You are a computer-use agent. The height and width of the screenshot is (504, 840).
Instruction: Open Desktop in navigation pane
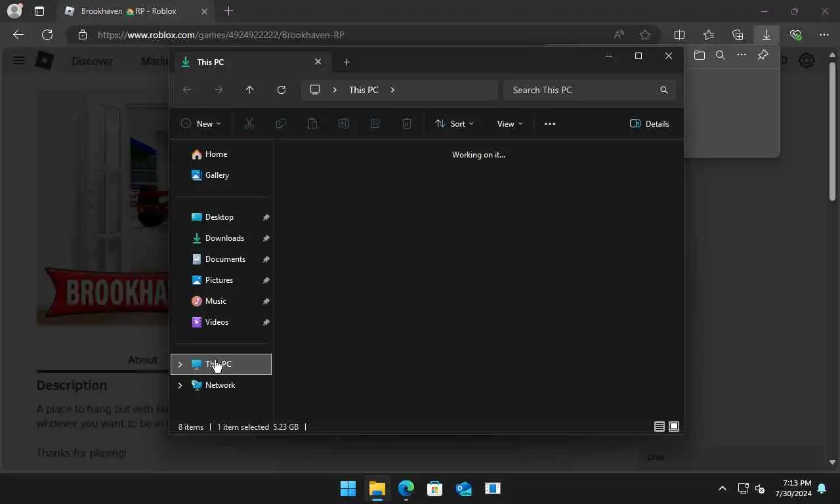click(221, 217)
